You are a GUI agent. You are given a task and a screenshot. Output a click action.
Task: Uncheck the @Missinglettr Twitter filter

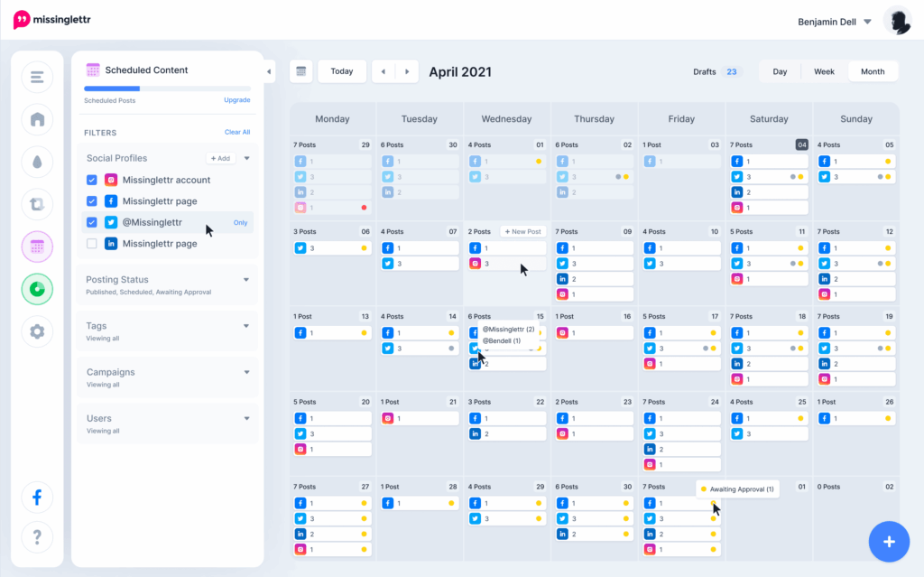click(x=91, y=222)
